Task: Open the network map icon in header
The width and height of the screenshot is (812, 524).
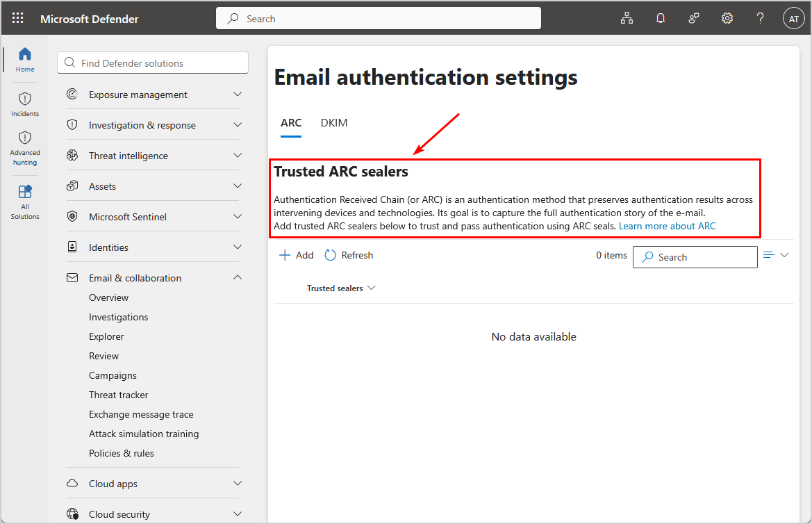Action: (x=627, y=19)
